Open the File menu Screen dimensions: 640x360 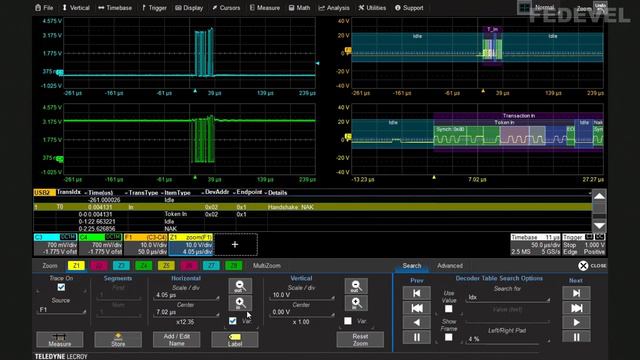tap(44, 7)
